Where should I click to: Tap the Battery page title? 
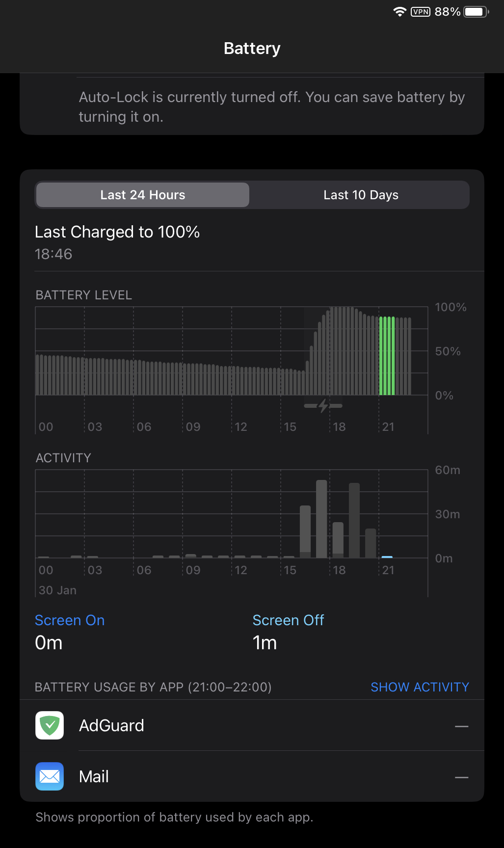[252, 49]
